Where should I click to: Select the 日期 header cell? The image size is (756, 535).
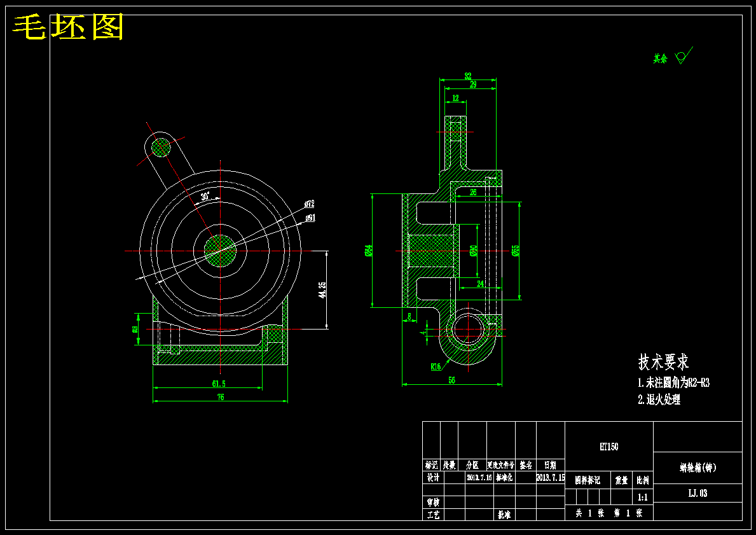(x=550, y=466)
